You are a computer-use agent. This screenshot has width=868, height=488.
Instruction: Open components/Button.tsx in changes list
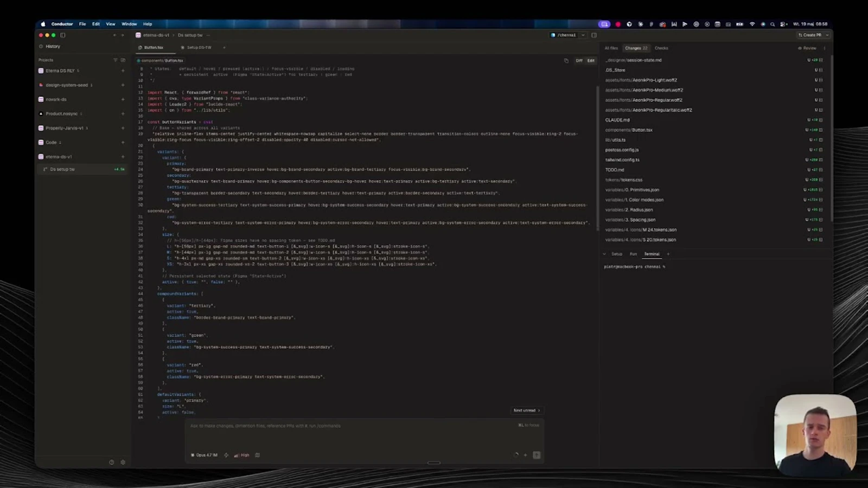629,130
